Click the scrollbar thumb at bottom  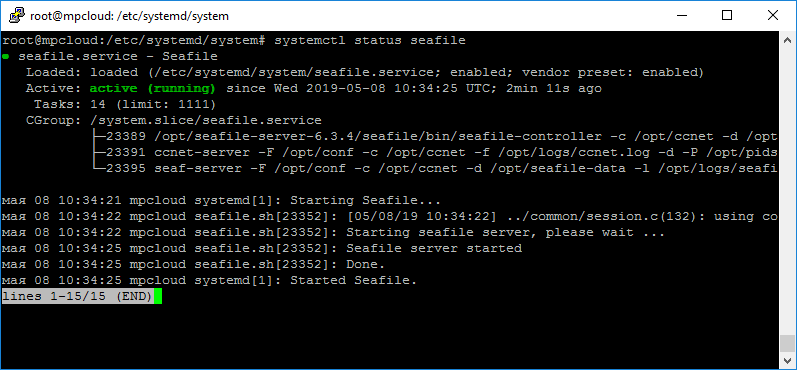click(x=787, y=343)
